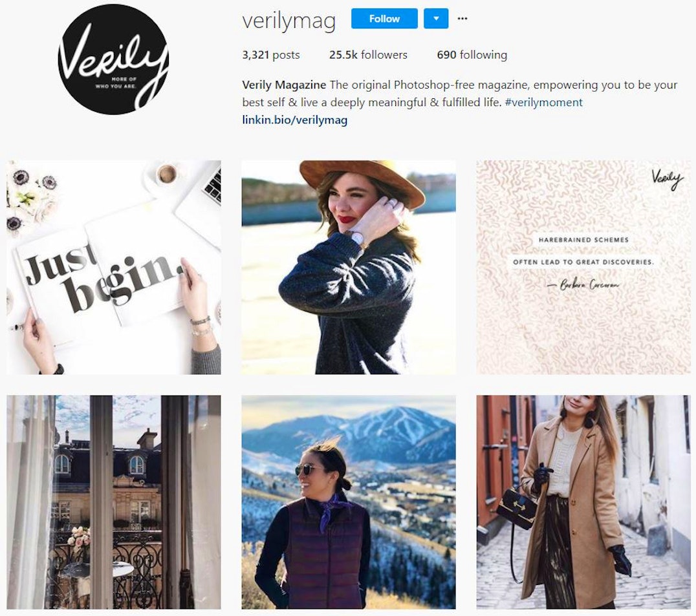Open the three-dot options menu
This screenshot has width=696, height=616.
click(x=462, y=19)
